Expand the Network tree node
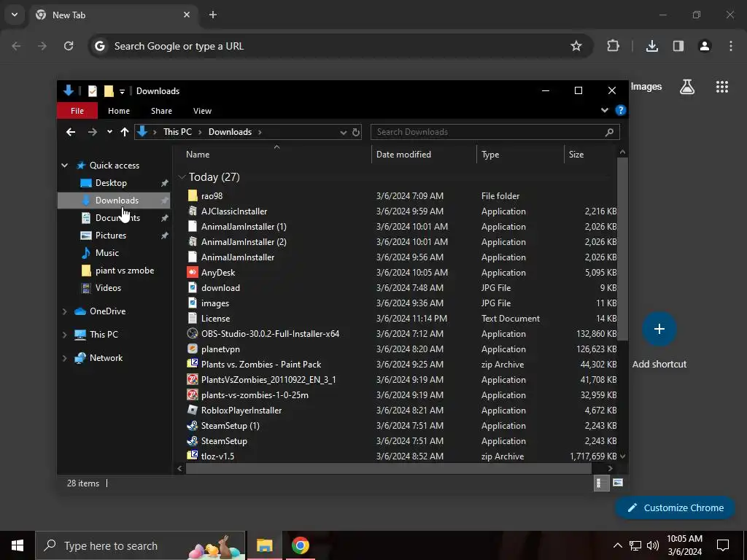This screenshot has width=747, height=560. (x=64, y=357)
